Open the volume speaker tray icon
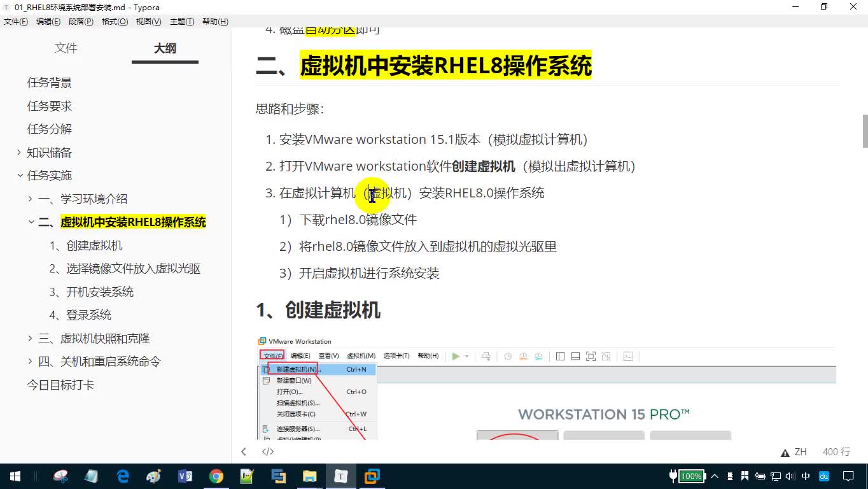 click(x=790, y=476)
